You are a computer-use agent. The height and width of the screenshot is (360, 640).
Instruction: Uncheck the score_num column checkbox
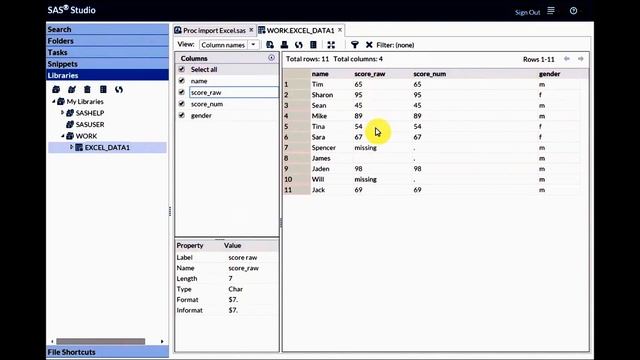(182, 104)
